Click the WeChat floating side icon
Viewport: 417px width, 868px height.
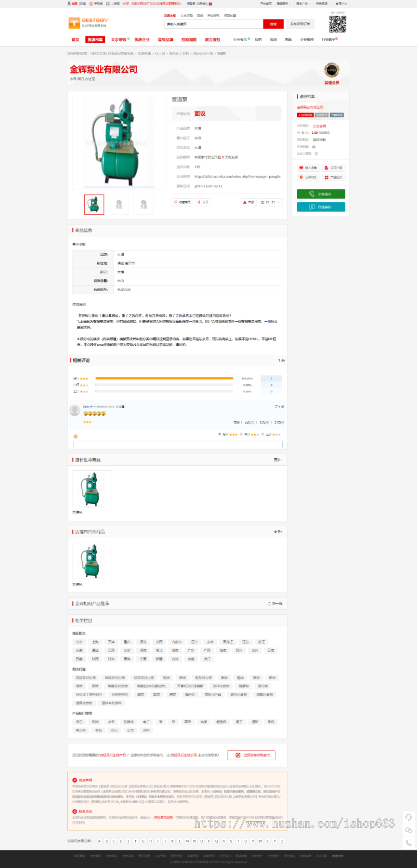pyautogui.click(x=409, y=831)
